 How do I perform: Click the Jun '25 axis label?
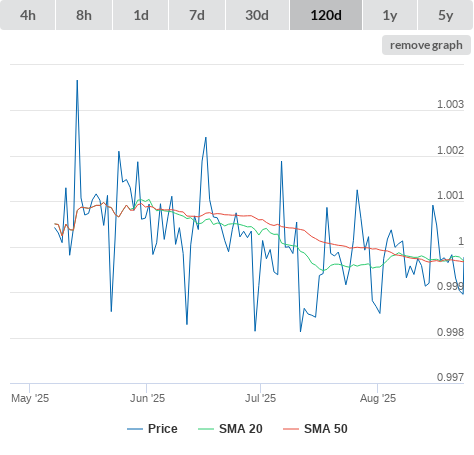tap(147, 398)
